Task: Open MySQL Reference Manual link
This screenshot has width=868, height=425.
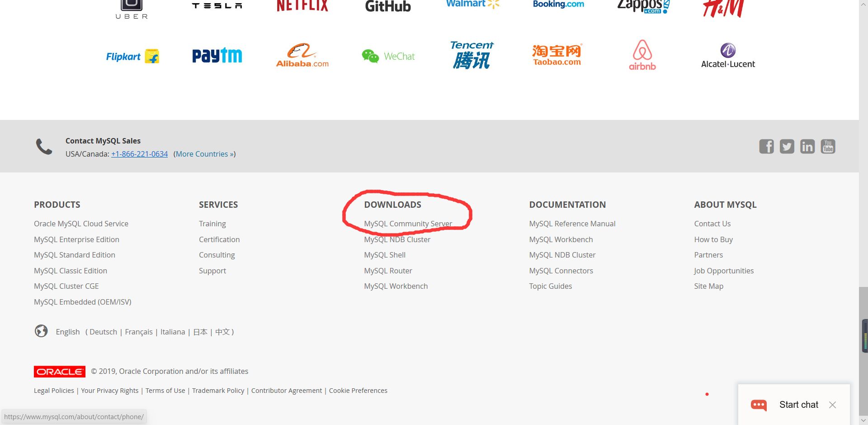Action: click(572, 224)
